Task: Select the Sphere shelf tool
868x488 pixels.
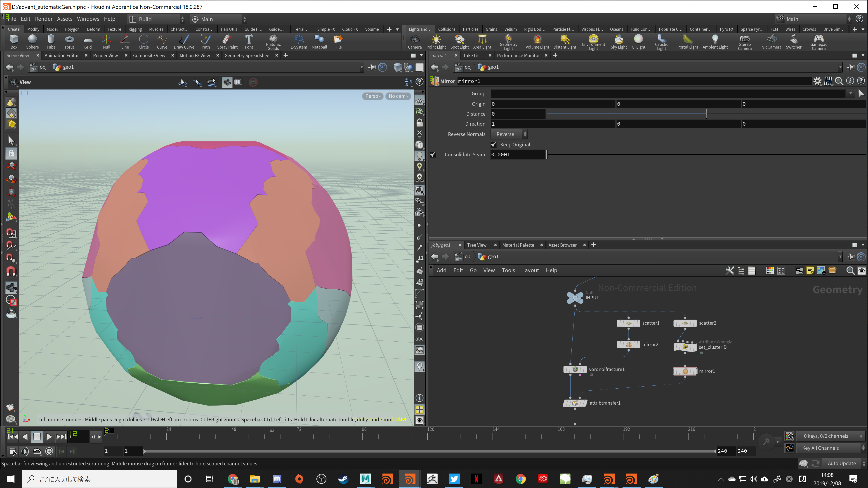Action: (x=32, y=41)
